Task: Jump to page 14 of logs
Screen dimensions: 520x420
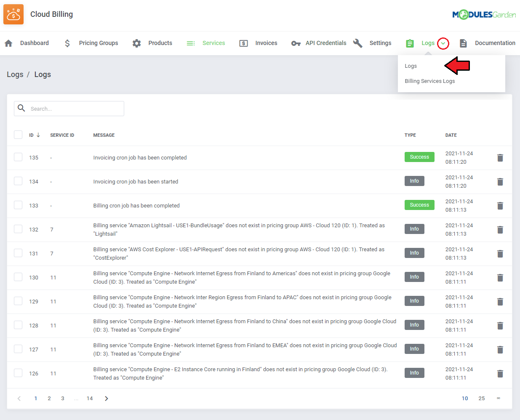Action: coord(90,399)
